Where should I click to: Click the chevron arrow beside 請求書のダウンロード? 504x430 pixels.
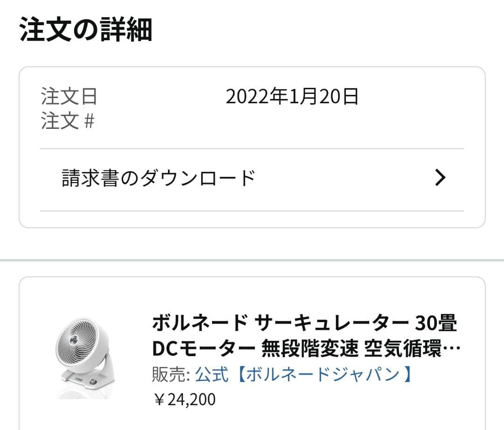(440, 178)
